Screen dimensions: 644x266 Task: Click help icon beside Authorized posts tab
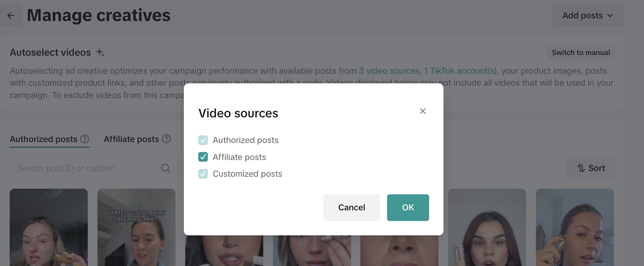[x=85, y=139]
